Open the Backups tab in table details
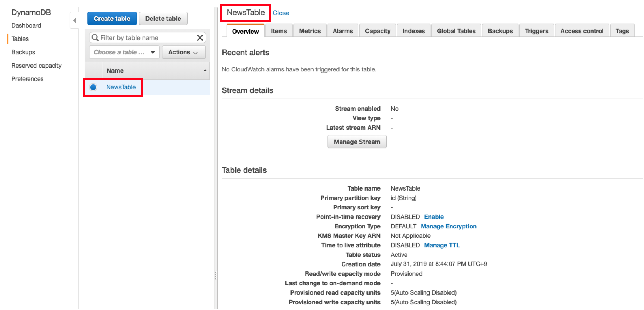Image resolution: width=644 pixels, height=310 pixels. click(x=500, y=31)
